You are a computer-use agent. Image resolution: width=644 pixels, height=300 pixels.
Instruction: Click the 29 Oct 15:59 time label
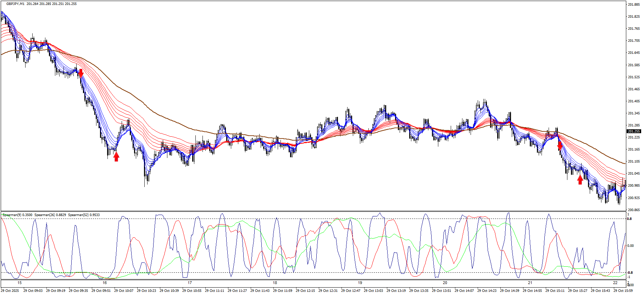coord(623,291)
